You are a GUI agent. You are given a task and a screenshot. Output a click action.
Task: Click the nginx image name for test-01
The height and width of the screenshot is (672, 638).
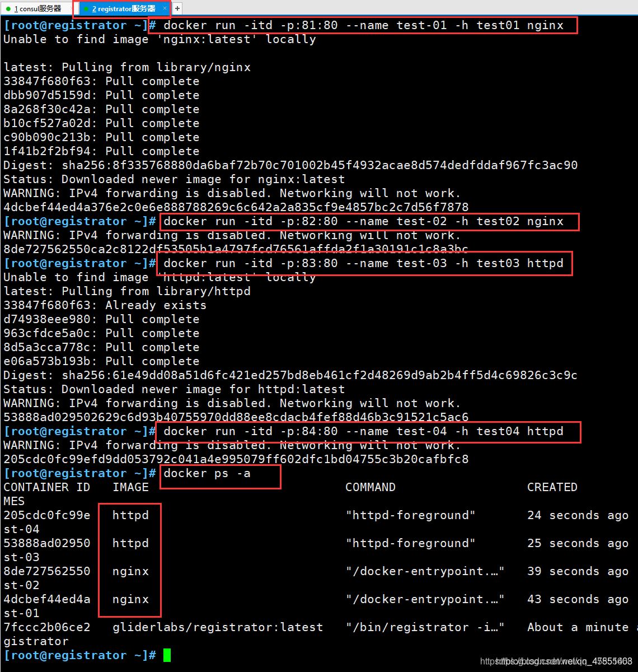tap(130, 599)
